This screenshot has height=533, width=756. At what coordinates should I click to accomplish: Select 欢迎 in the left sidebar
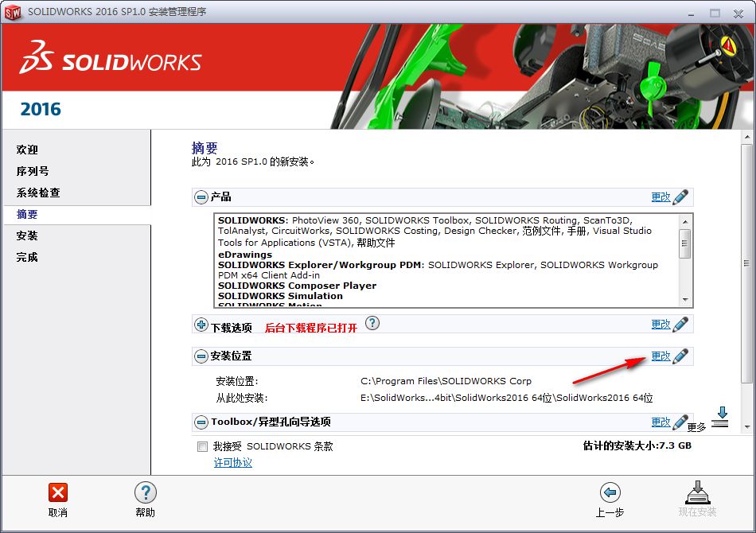click(25, 150)
